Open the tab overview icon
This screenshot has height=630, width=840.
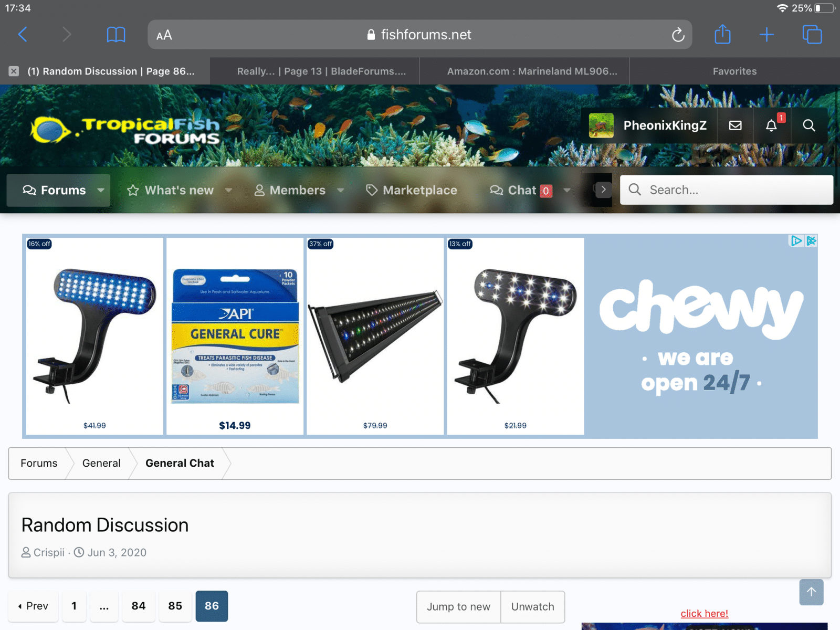[x=812, y=35]
